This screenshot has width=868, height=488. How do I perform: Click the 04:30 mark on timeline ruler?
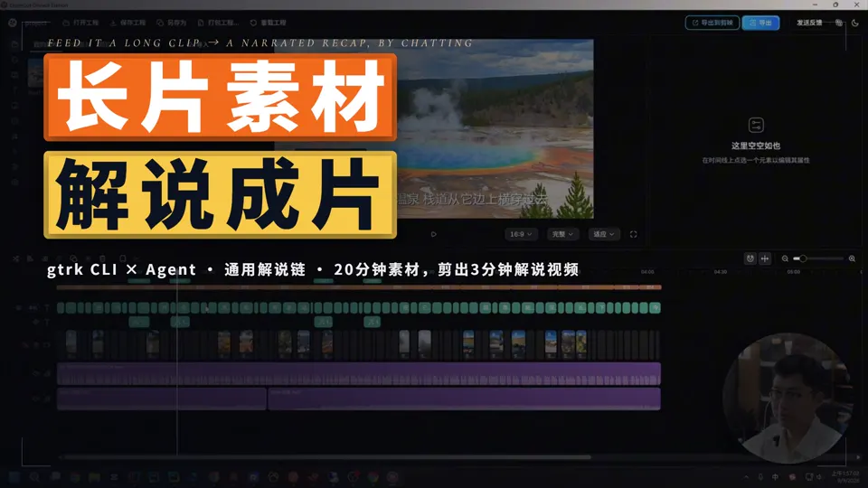click(x=721, y=272)
